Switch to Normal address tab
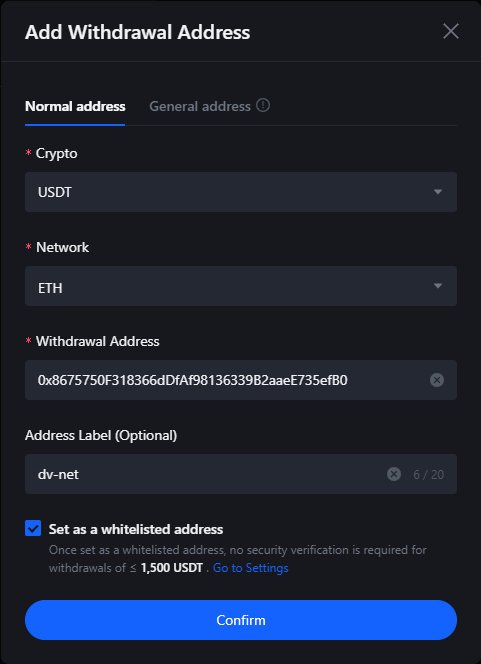 tap(75, 106)
